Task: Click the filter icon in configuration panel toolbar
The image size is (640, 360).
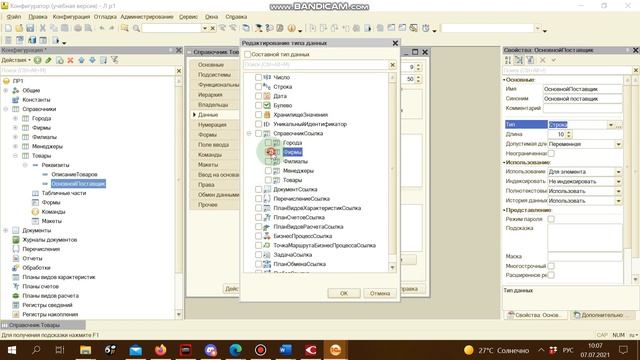Action: coord(114,60)
